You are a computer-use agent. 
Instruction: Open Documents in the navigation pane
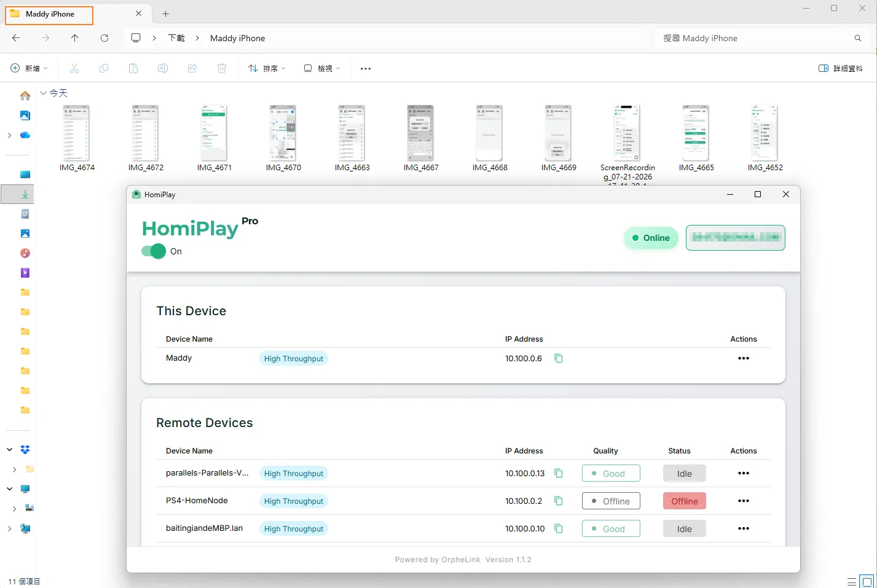point(25,214)
